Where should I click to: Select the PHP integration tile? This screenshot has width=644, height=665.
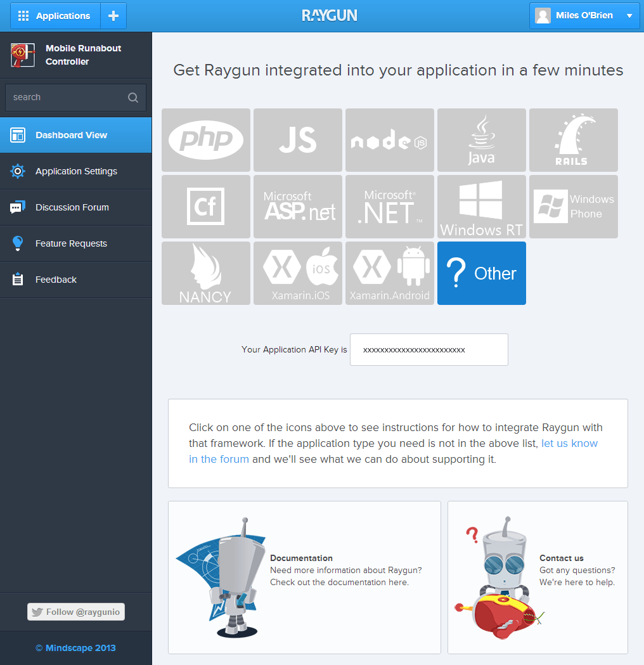(205, 140)
